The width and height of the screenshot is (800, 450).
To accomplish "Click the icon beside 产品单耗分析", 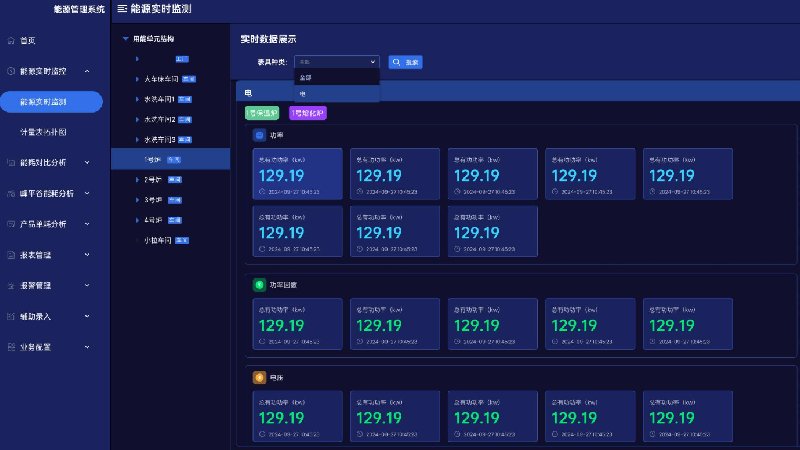I will pyautogui.click(x=11, y=224).
